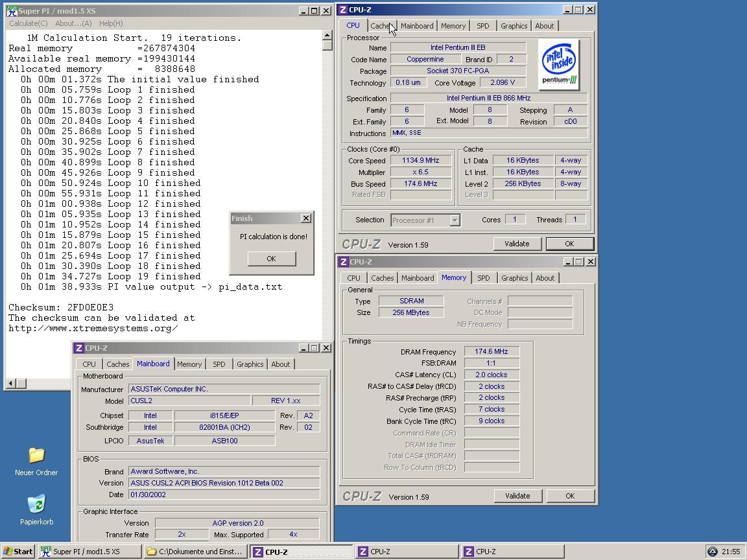The height and width of the screenshot is (560, 747).
Task: Click the http://www.xtremesystems.org/ text
Action: (93, 329)
